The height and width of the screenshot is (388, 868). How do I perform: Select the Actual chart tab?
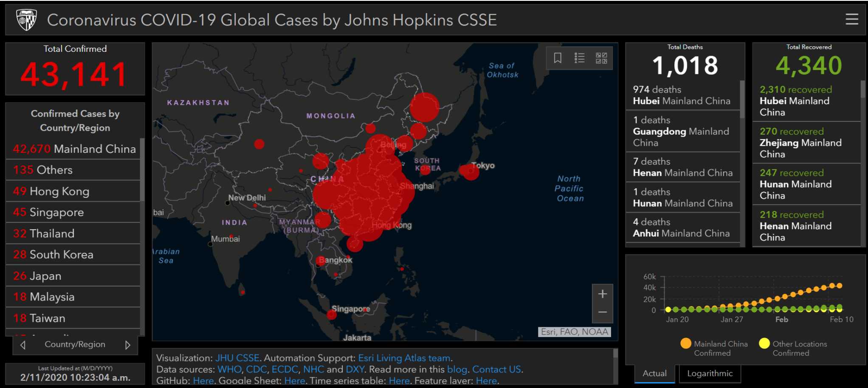tap(654, 374)
